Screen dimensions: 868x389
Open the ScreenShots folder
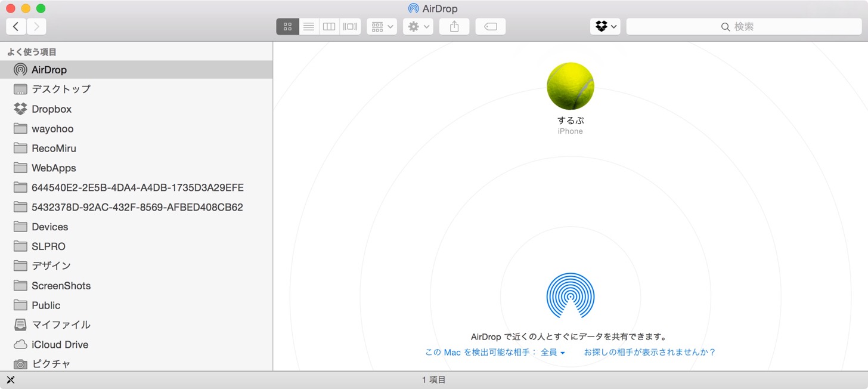(136, 286)
